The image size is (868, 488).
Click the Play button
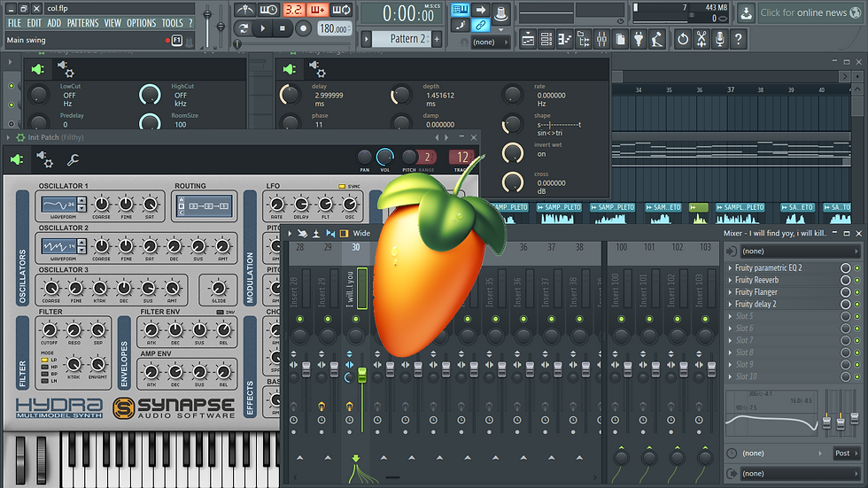(x=263, y=28)
